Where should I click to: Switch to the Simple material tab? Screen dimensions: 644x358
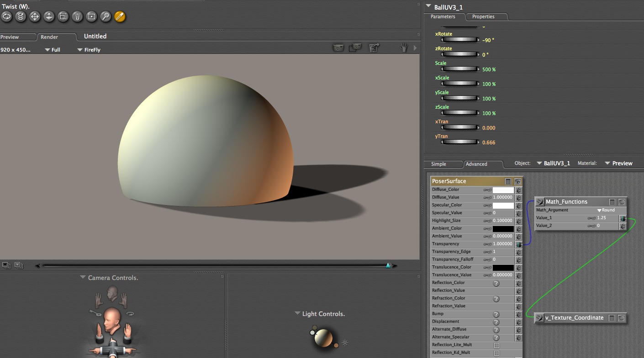tap(438, 164)
